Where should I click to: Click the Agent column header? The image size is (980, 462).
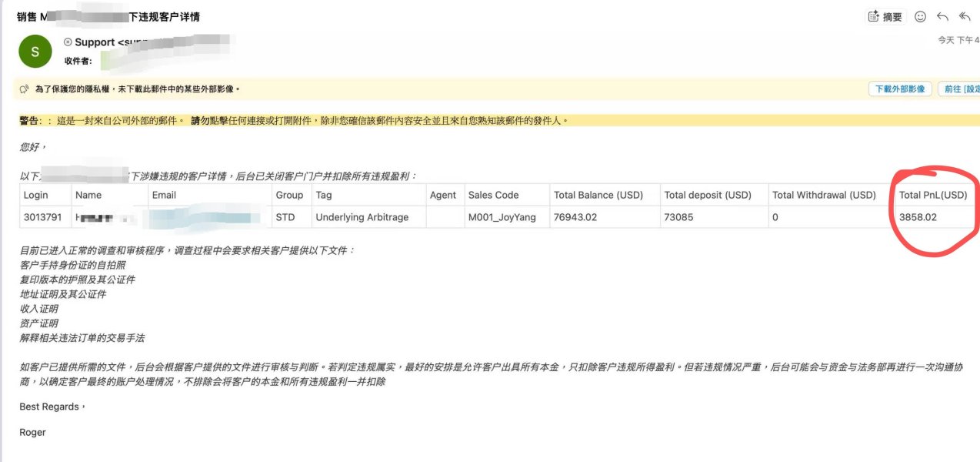pos(443,195)
